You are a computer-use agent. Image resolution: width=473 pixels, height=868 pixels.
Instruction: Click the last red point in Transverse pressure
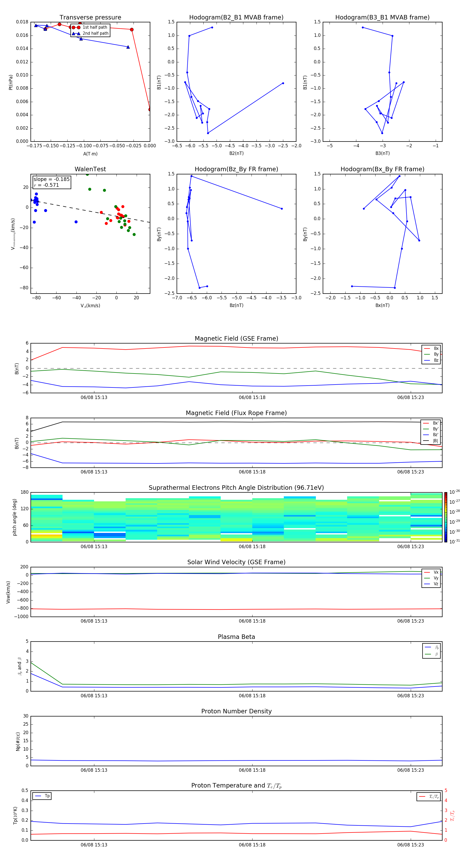click(150, 109)
